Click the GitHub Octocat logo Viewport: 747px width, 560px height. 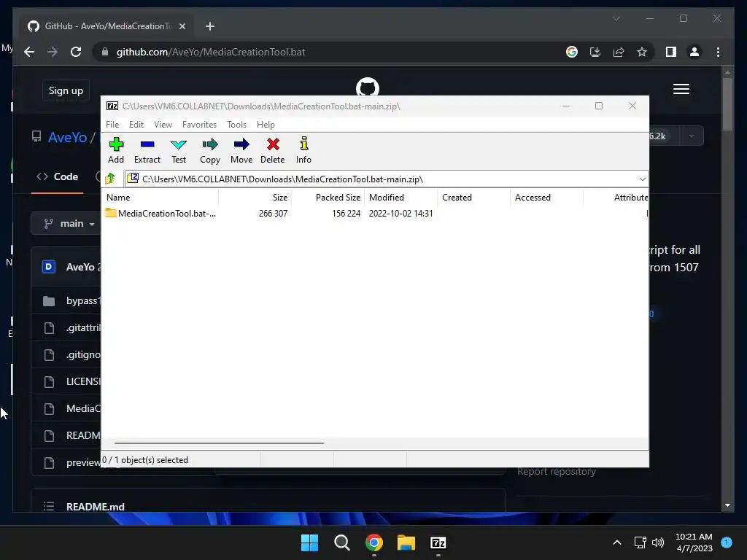[x=368, y=87]
